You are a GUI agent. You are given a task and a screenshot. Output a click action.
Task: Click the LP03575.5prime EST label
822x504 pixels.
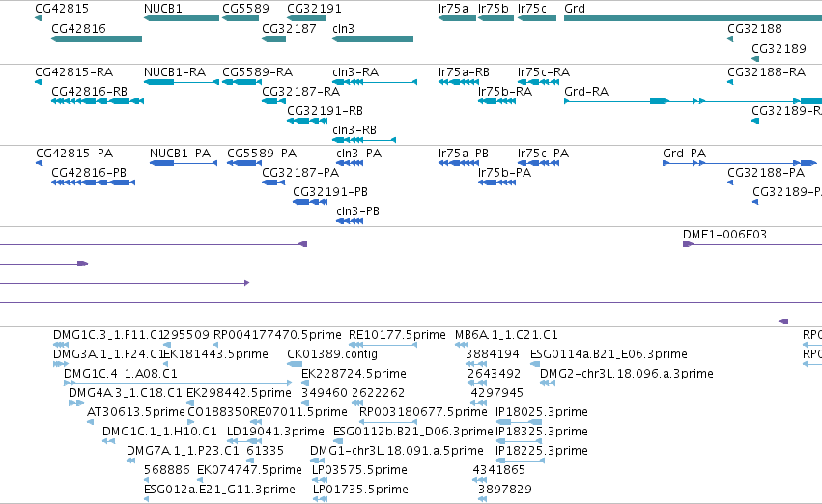pyautogui.click(x=359, y=470)
